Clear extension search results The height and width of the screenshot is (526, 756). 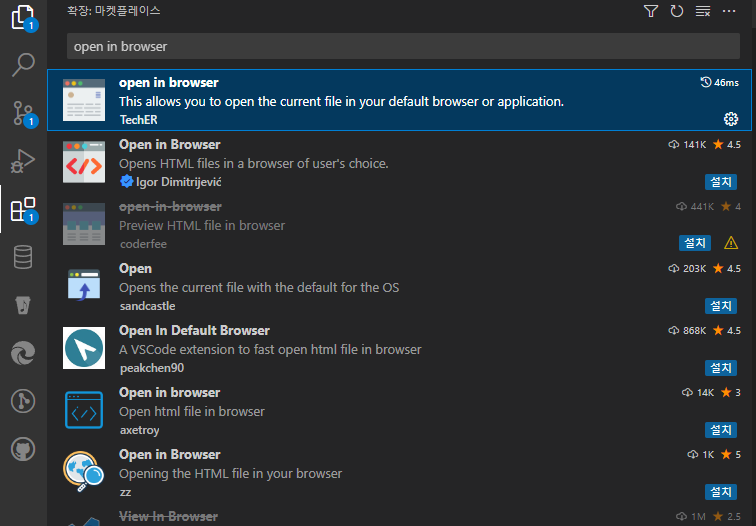(x=702, y=11)
